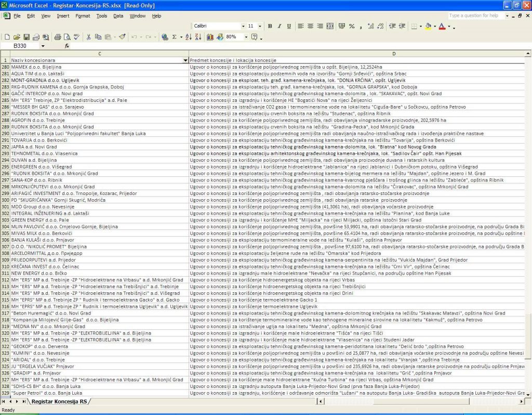Toggle underline formatting
532x415 pixels.
pos(289,26)
